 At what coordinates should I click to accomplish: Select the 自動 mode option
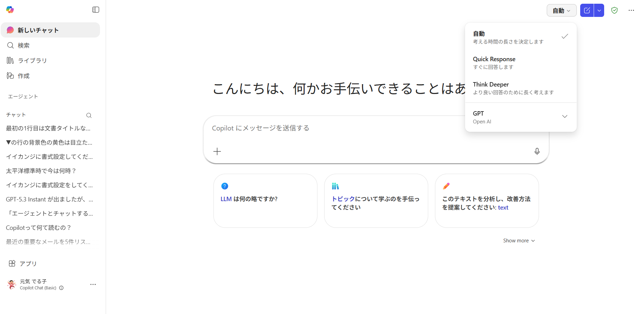[520, 37]
